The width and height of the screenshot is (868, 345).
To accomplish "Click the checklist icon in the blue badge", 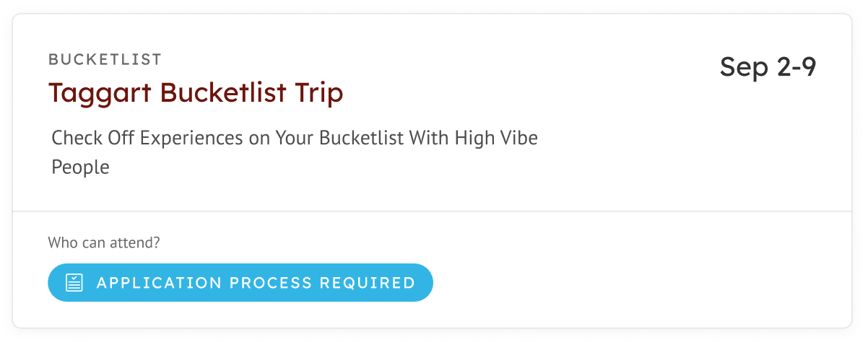I will 74,282.
